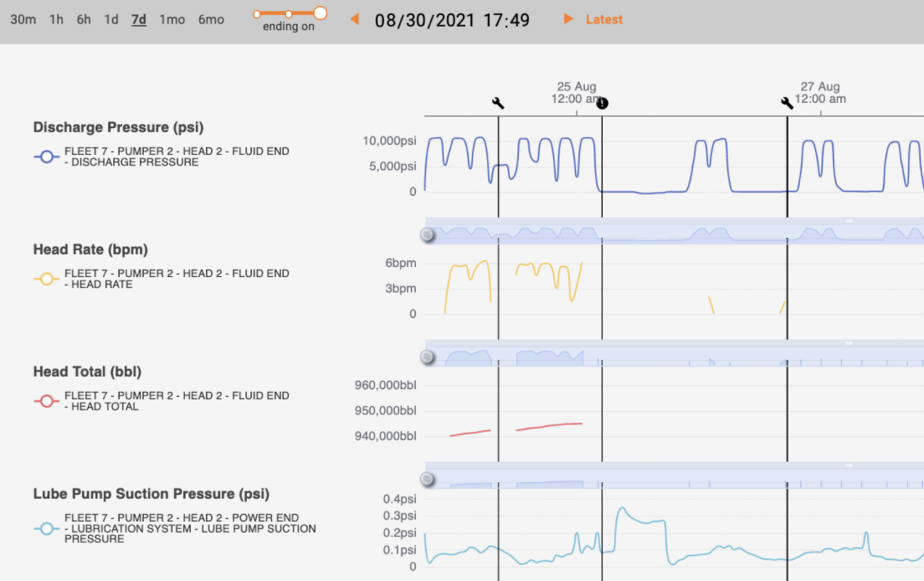Click the round handle under the Head Total chart
This screenshot has height=581, width=924.
[428, 480]
